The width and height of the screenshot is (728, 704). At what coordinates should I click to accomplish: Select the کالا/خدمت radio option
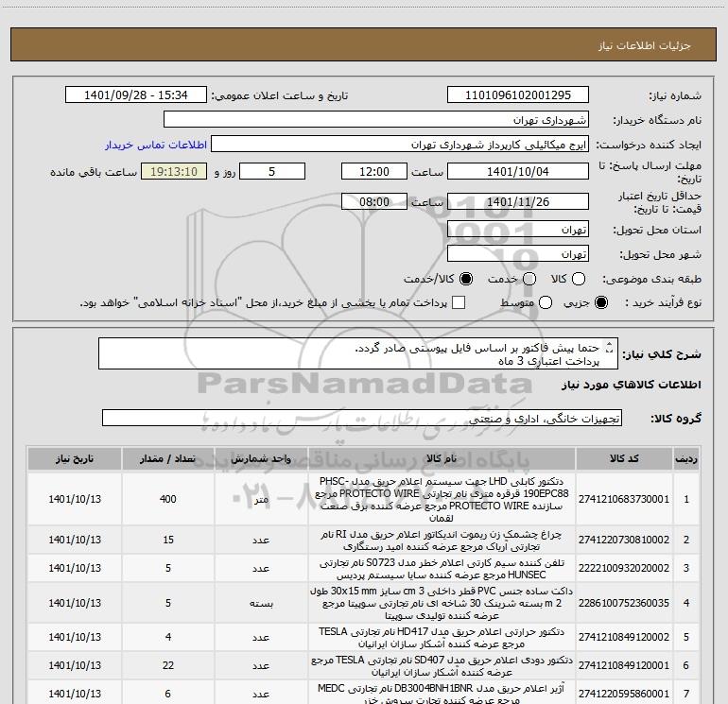pos(466,279)
